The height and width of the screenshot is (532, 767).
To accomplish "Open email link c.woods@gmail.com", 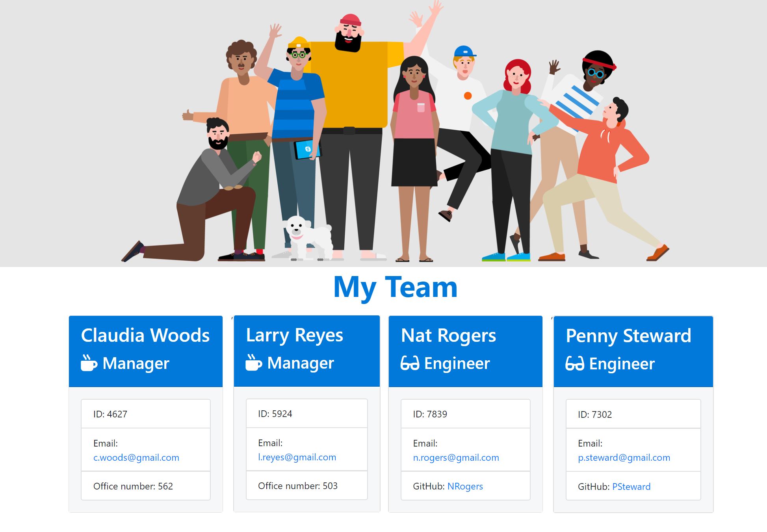I will pyautogui.click(x=136, y=458).
